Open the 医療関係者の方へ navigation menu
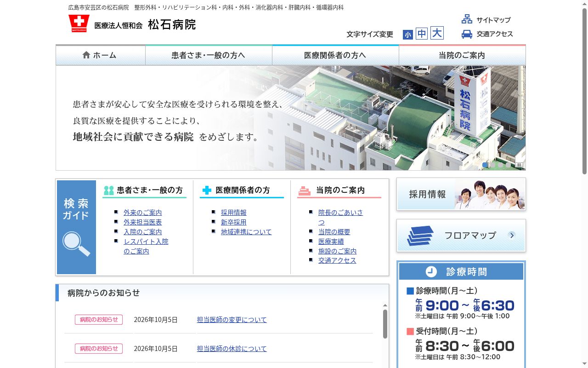Image resolution: width=588 pixels, height=368 pixels. point(335,55)
